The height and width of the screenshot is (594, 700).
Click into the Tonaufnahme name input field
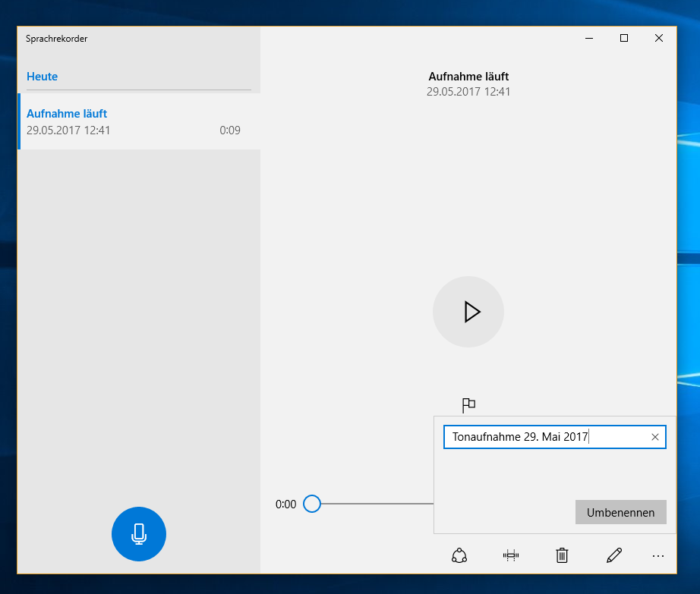[x=543, y=437]
